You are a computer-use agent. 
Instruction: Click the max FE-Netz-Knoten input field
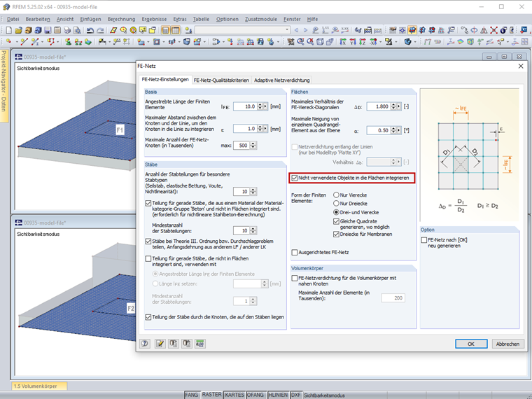tap(243, 146)
